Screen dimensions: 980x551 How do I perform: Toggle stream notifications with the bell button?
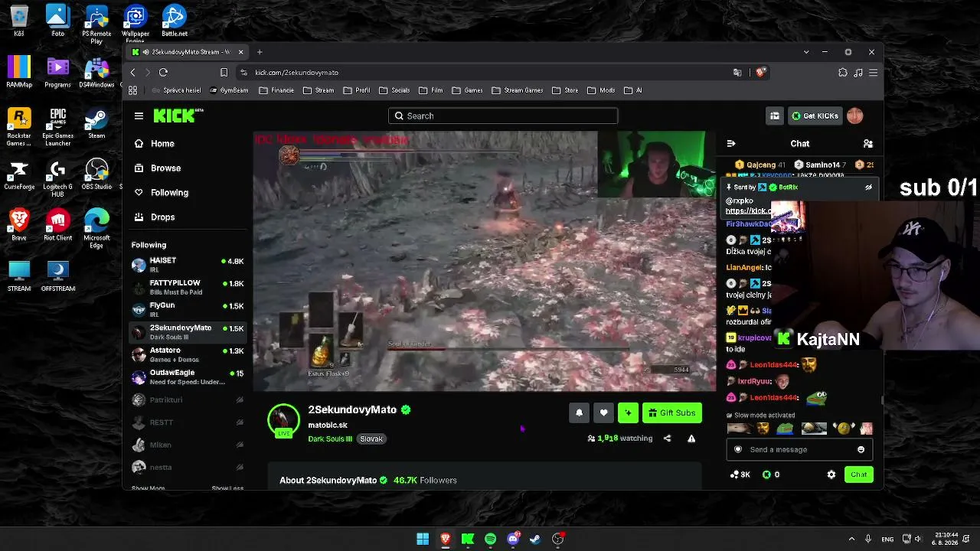(x=579, y=413)
